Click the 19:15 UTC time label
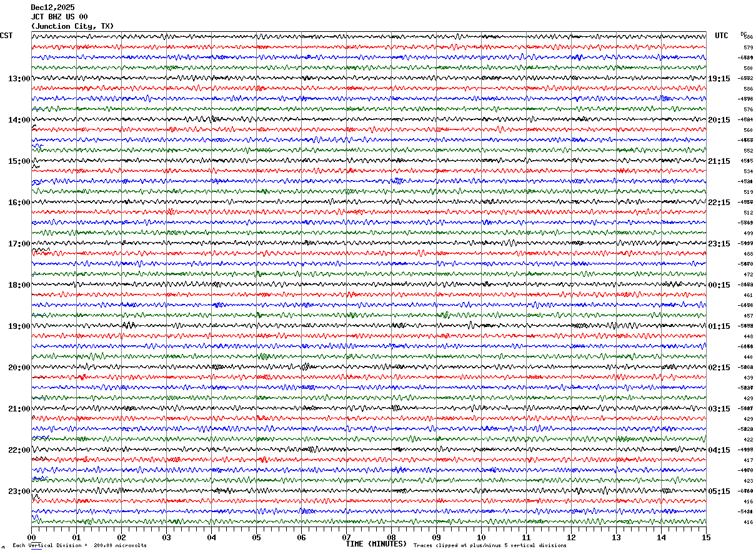Image resolution: width=756 pixels, height=554 pixels. (x=719, y=79)
